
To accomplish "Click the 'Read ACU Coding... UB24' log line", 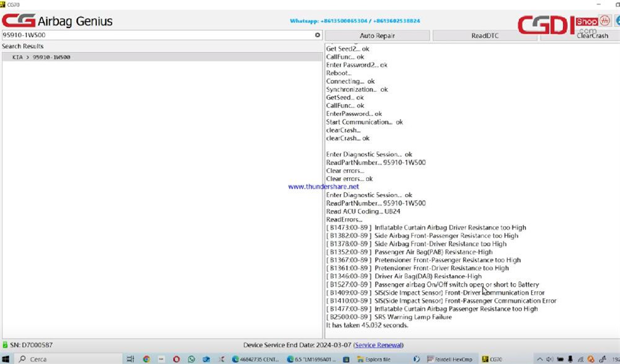I will pos(363,211).
